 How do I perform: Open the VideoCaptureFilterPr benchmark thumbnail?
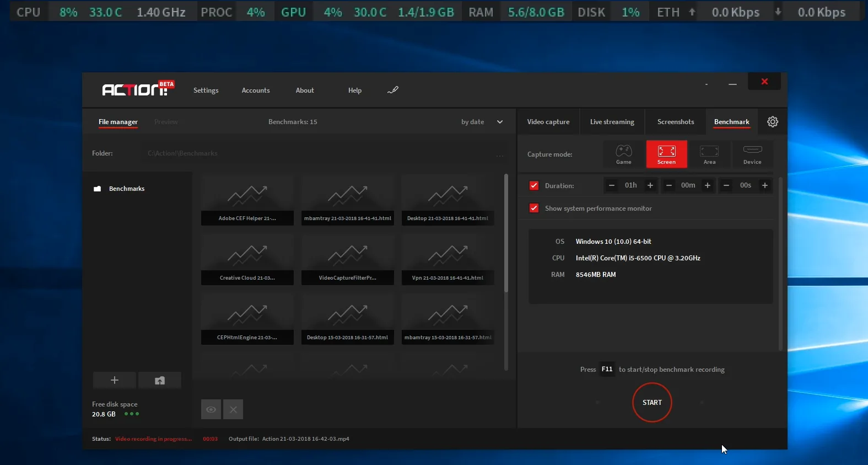click(348, 260)
